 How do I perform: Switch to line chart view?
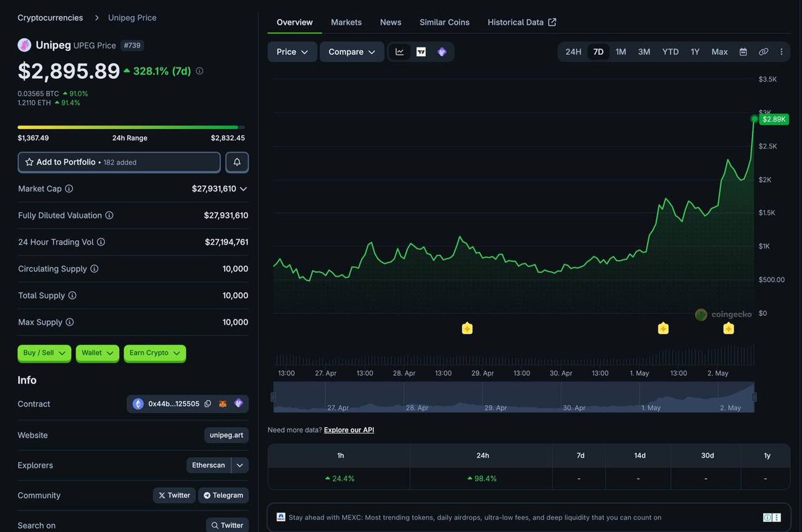pyautogui.click(x=400, y=52)
